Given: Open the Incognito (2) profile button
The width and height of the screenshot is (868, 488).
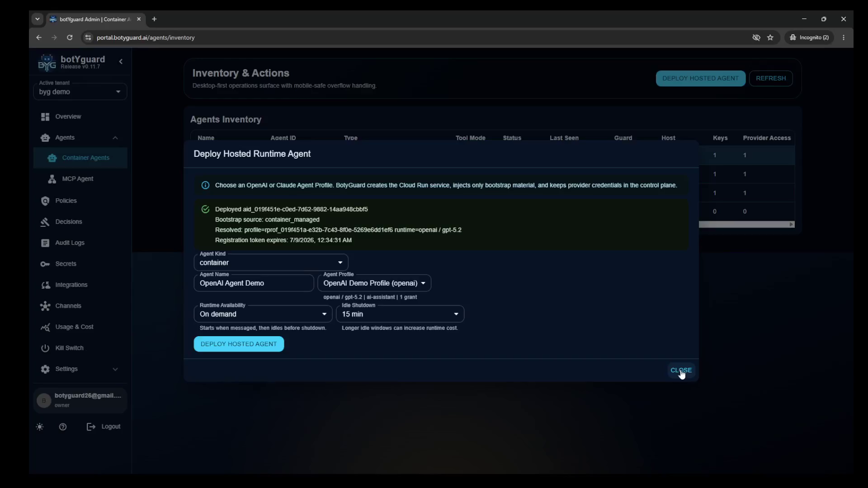Looking at the screenshot, I should click(x=809, y=38).
